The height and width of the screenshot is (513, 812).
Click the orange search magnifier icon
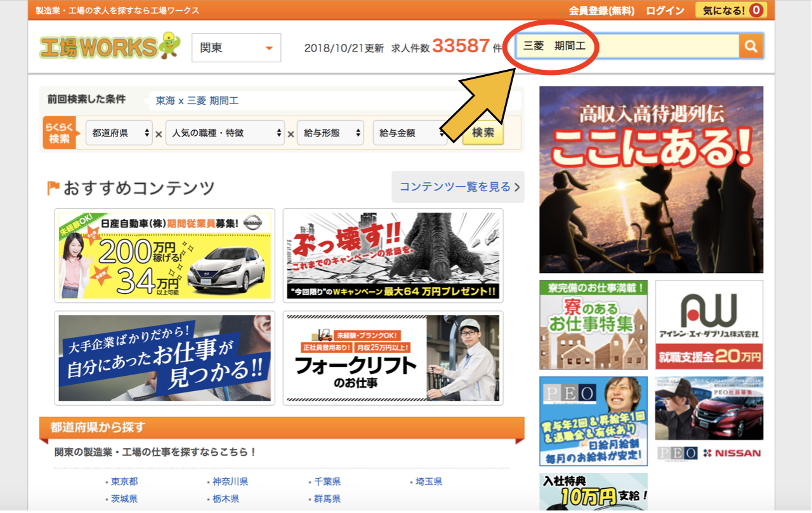pos(751,46)
